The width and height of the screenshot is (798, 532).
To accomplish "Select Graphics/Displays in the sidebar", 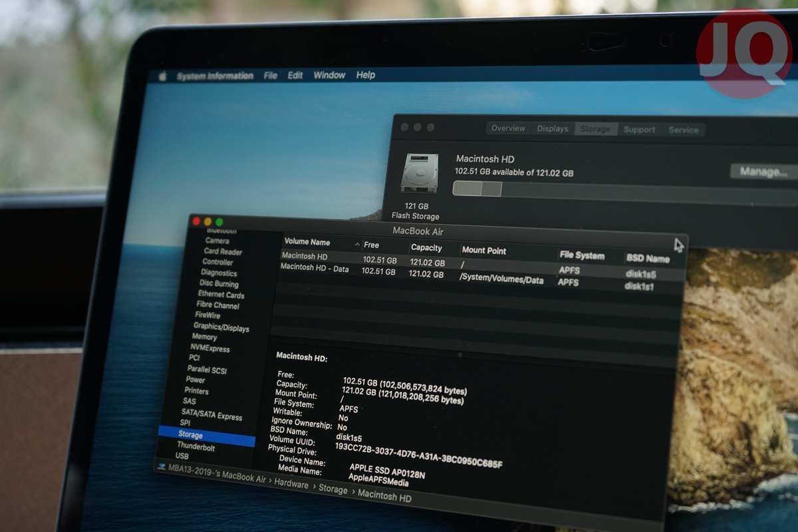I will click(x=221, y=327).
